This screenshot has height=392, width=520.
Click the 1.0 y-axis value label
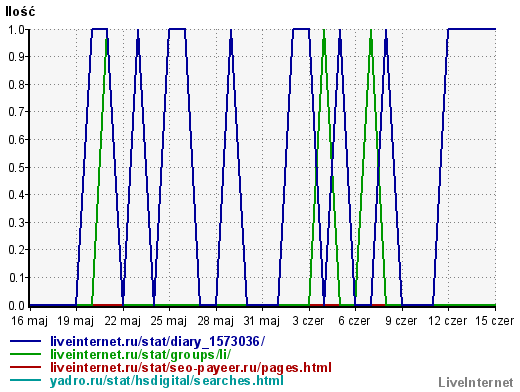[x=16, y=30]
